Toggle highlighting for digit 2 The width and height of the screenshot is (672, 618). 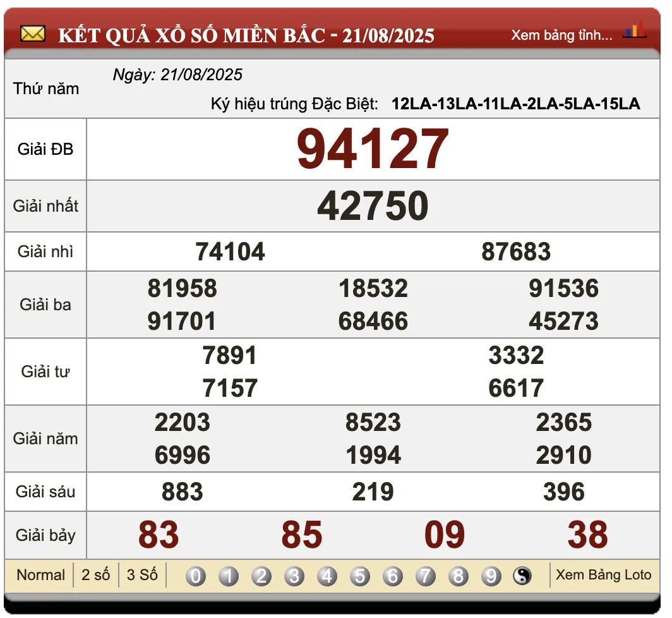263,575
